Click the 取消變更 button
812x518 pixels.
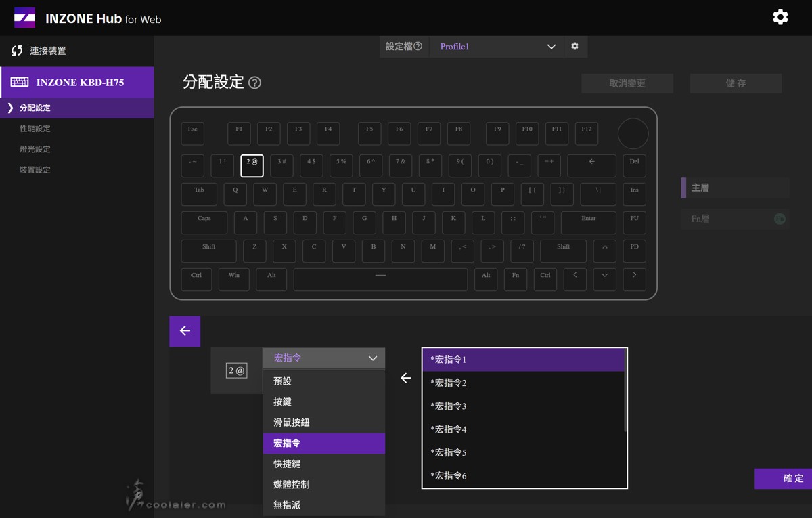tap(627, 83)
